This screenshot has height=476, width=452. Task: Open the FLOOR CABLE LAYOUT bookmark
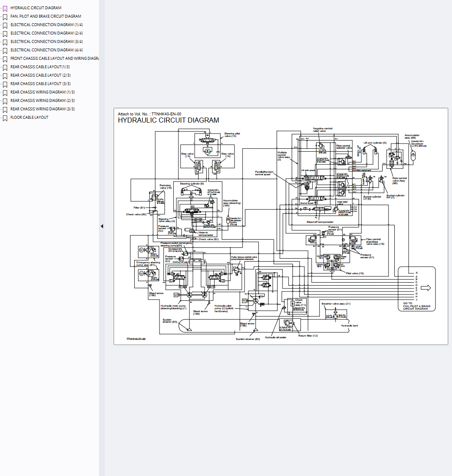click(x=29, y=118)
